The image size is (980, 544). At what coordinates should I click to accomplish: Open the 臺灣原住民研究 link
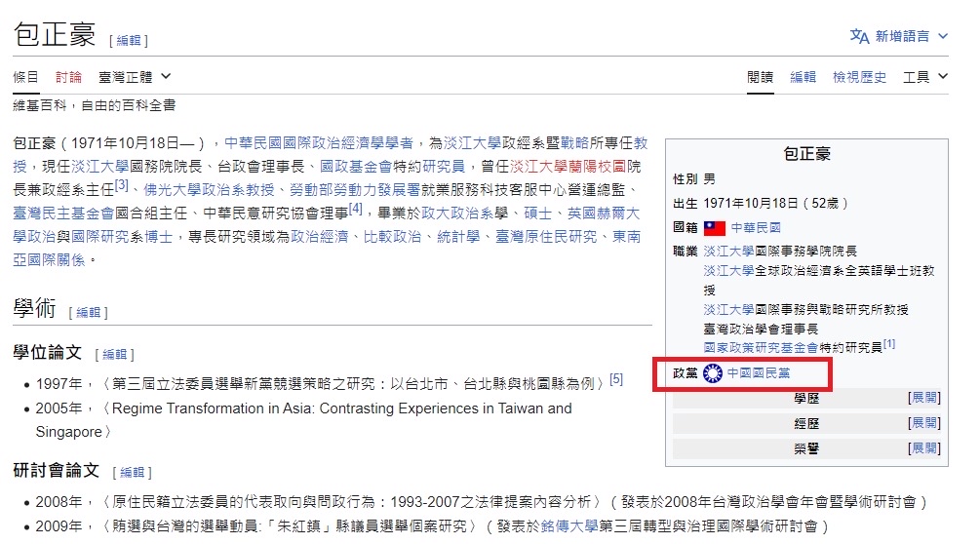pos(546,237)
